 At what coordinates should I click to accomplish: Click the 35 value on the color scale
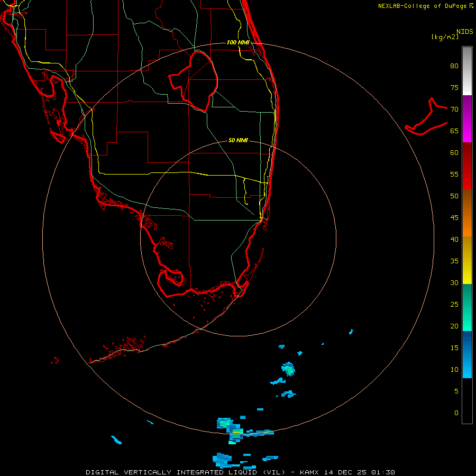click(454, 261)
